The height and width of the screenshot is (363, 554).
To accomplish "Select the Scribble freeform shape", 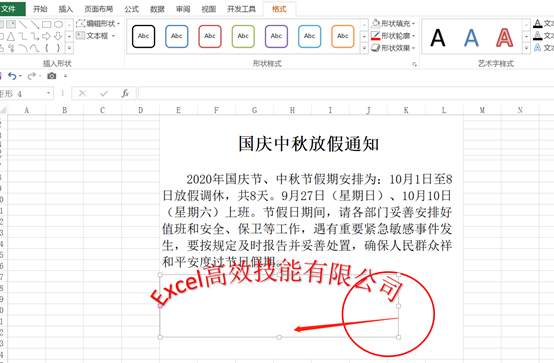I will pyautogui.click(x=11, y=48).
